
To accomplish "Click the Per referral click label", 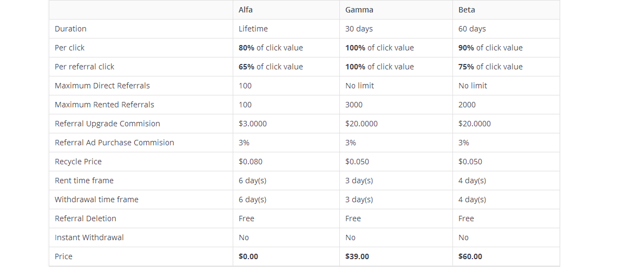I will tap(84, 67).
